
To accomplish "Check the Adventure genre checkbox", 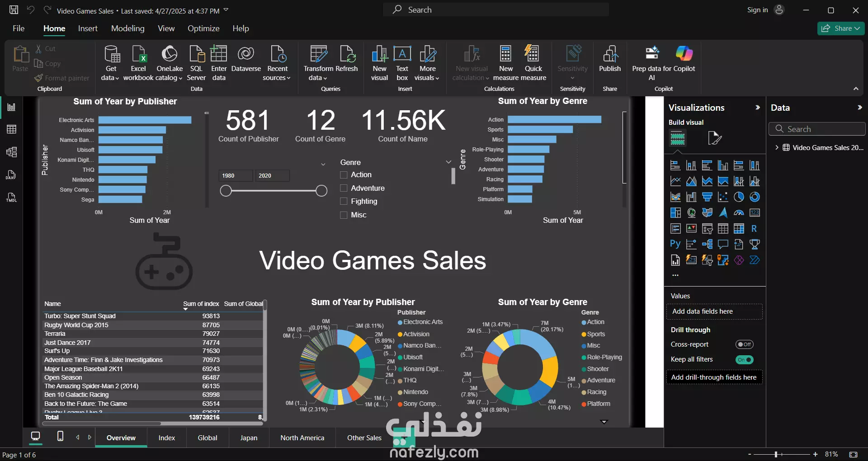I will (x=344, y=188).
